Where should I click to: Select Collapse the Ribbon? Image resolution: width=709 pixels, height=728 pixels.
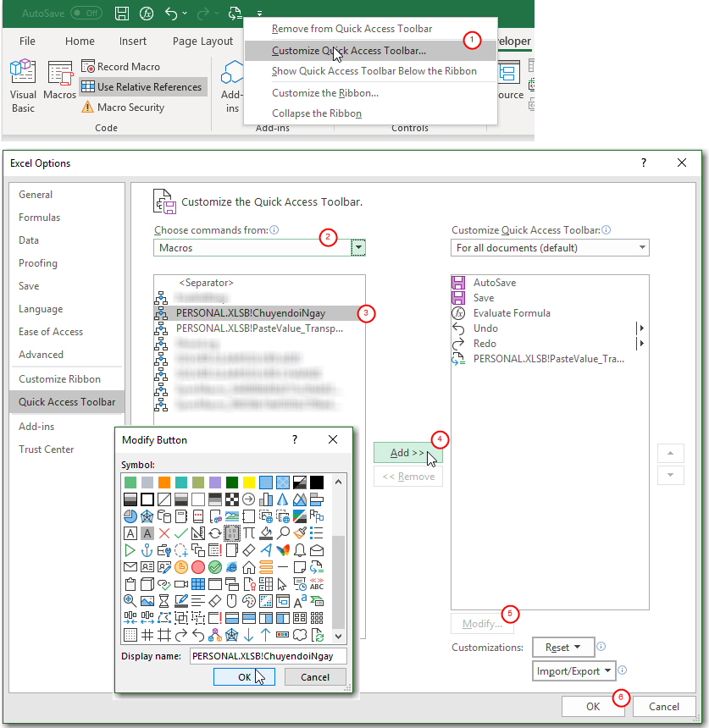coord(370,113)
